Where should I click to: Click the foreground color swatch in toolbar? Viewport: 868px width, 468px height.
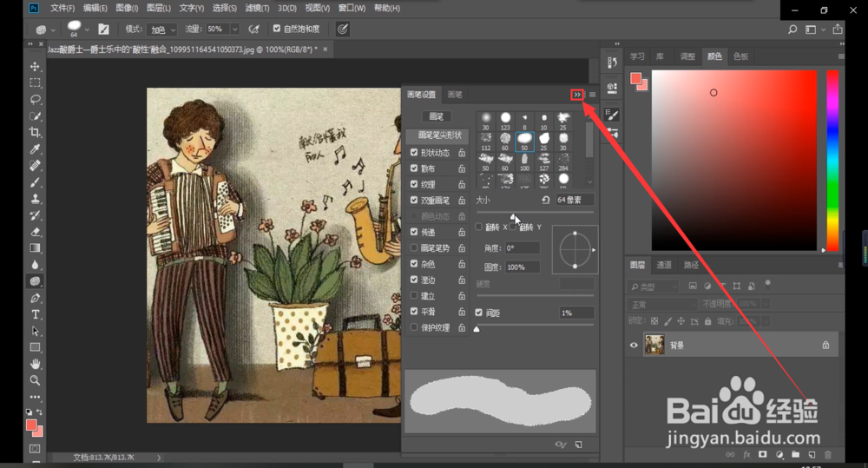point(31,425)
